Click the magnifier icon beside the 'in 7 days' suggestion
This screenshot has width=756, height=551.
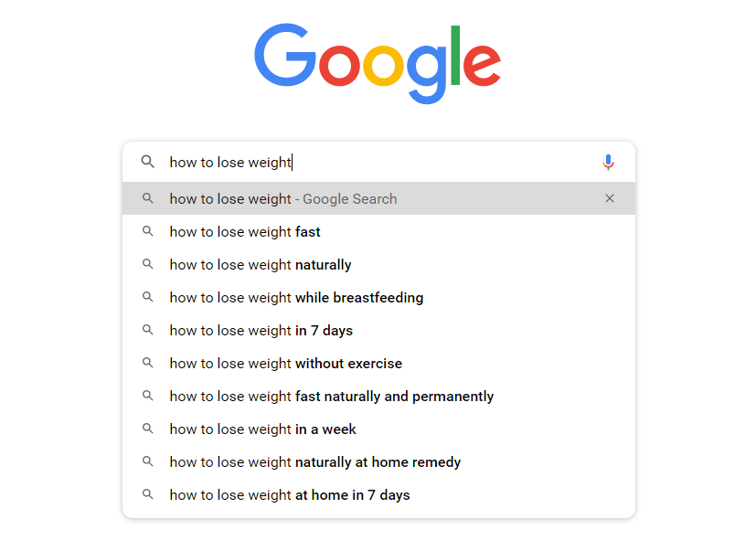[x=147, y=330]
